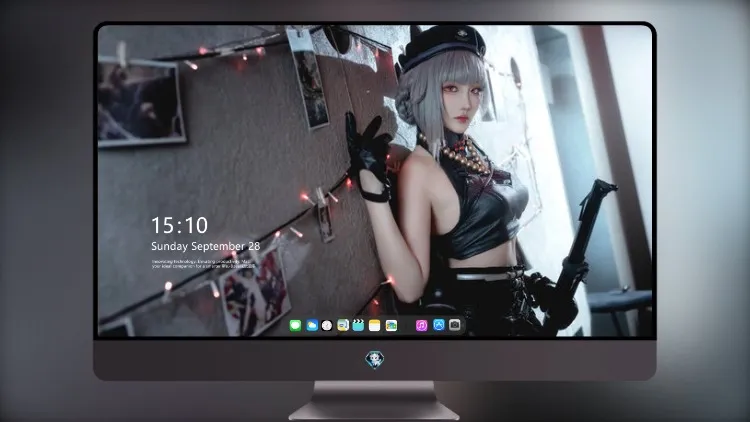
Task: Open the Camera app in dock
Action: click(x=455, y=325)
